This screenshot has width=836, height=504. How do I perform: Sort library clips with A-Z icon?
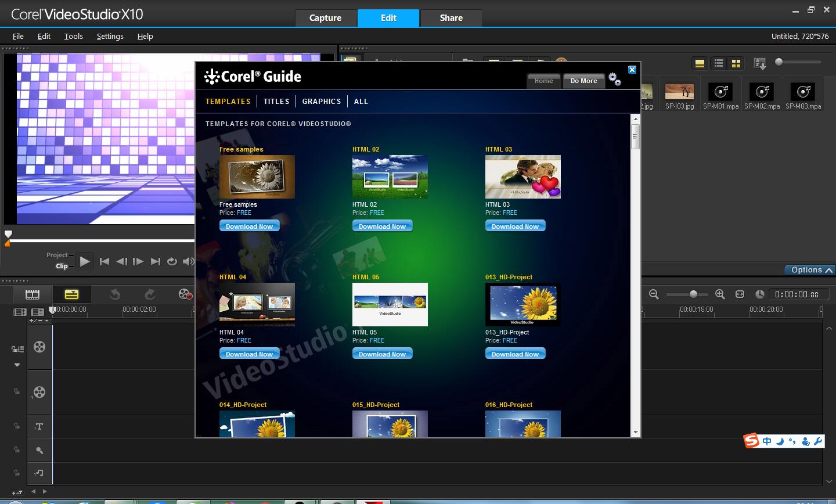pos(759,63)
